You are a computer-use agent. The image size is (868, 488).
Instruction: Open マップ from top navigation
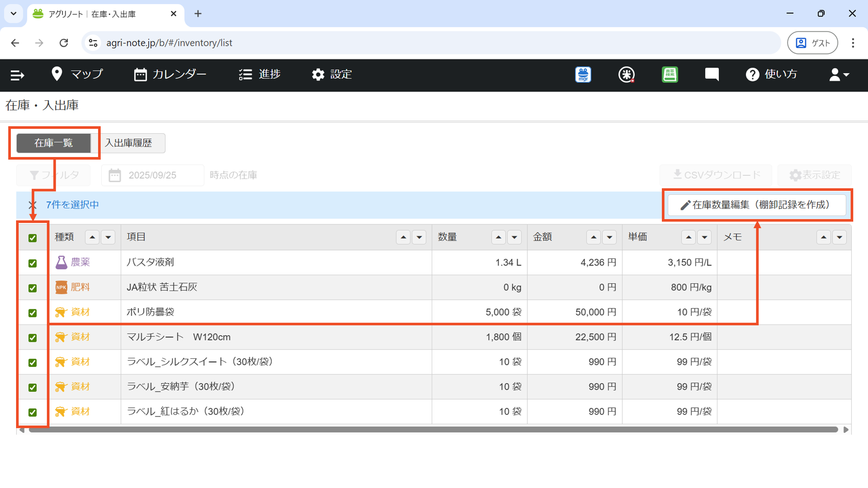[77, 74]
